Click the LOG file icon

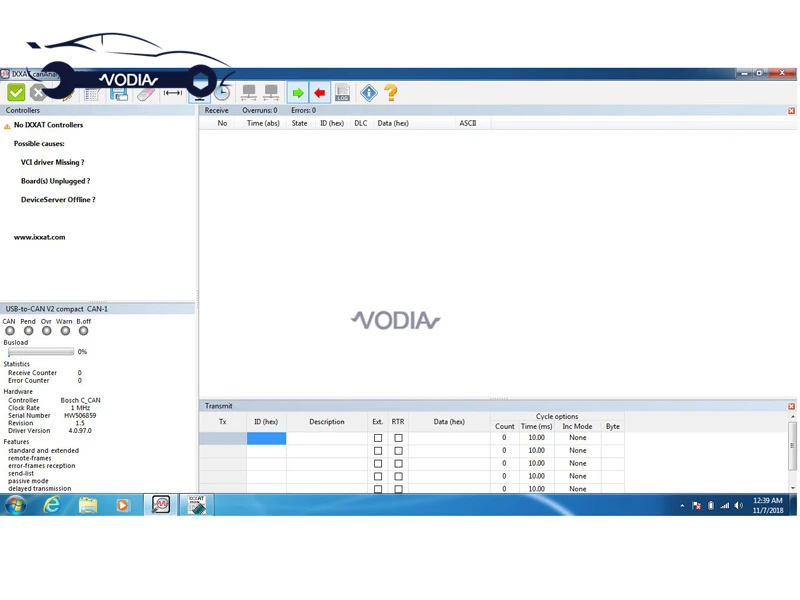[x=342, y=93]
